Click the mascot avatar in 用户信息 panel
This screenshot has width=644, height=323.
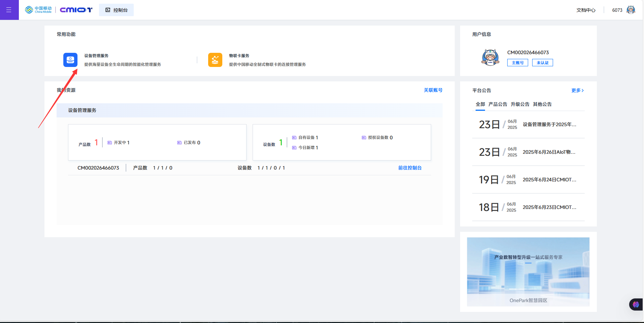point(490,57)
